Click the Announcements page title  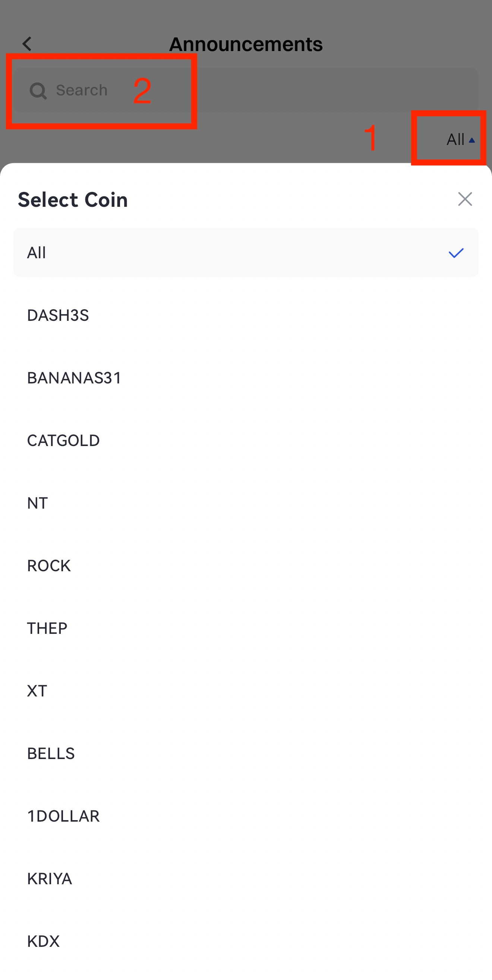(246, 44)
